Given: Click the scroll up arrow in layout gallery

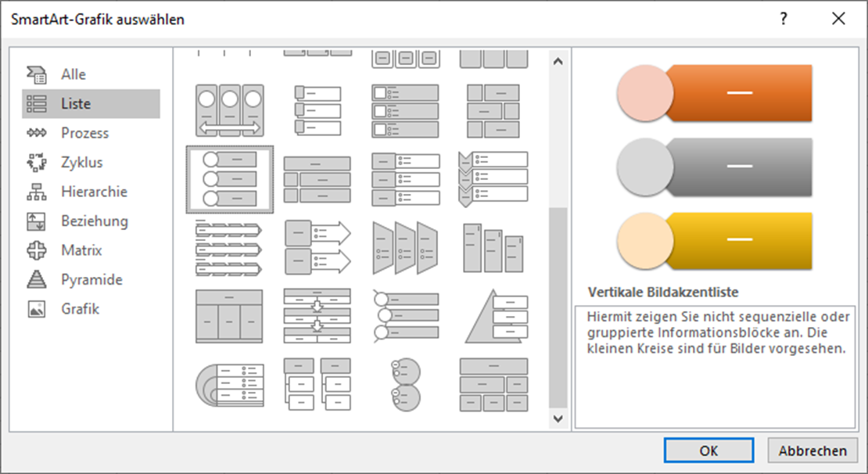Looking at the screenshot, I should 558,60.
